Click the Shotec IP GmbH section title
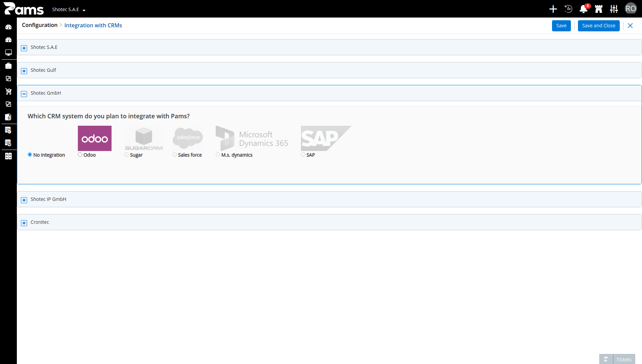 pyautogui.click(x=48, y=199)
